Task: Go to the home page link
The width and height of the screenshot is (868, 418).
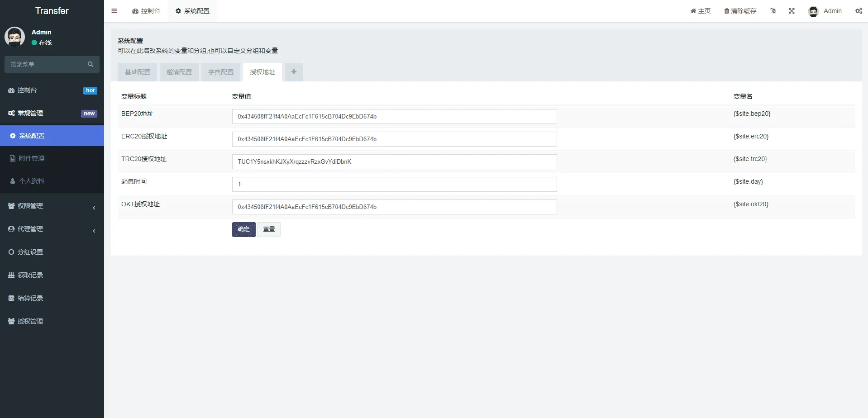Action: (700, 11)
